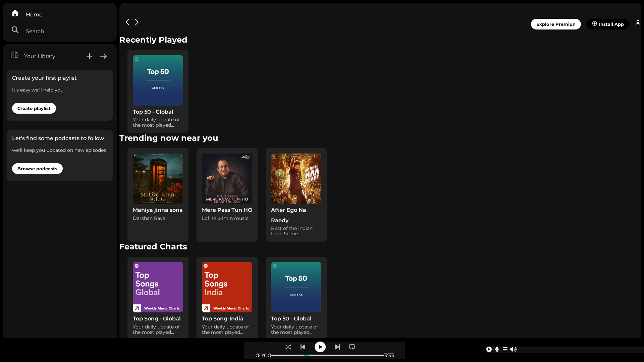The height and width of the screenshot is (362, 644).
Task: Skip to the previous track
Action: (303, 347)
